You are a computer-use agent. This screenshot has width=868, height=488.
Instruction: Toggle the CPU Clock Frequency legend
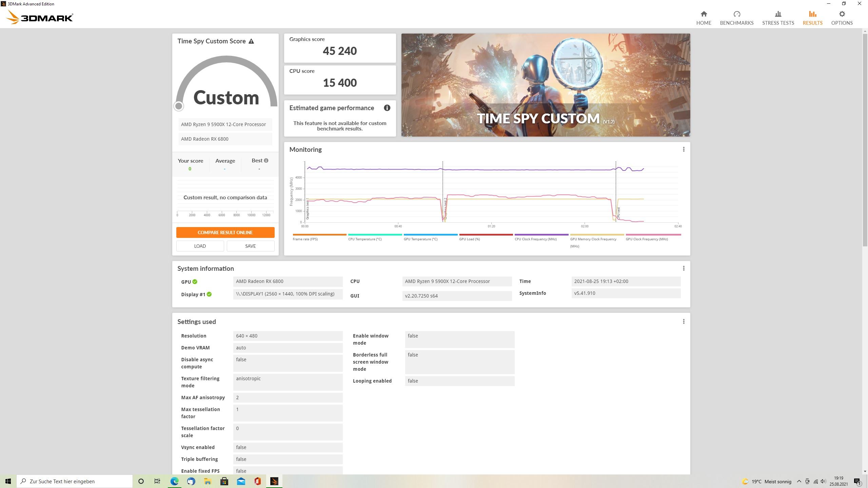[x=541, y=237]
